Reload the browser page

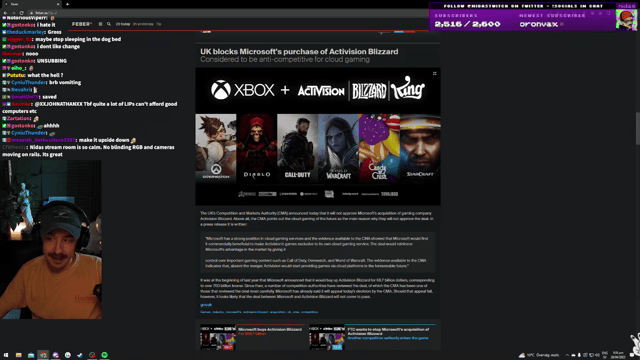pyautogui.click(x=21, y=13)
